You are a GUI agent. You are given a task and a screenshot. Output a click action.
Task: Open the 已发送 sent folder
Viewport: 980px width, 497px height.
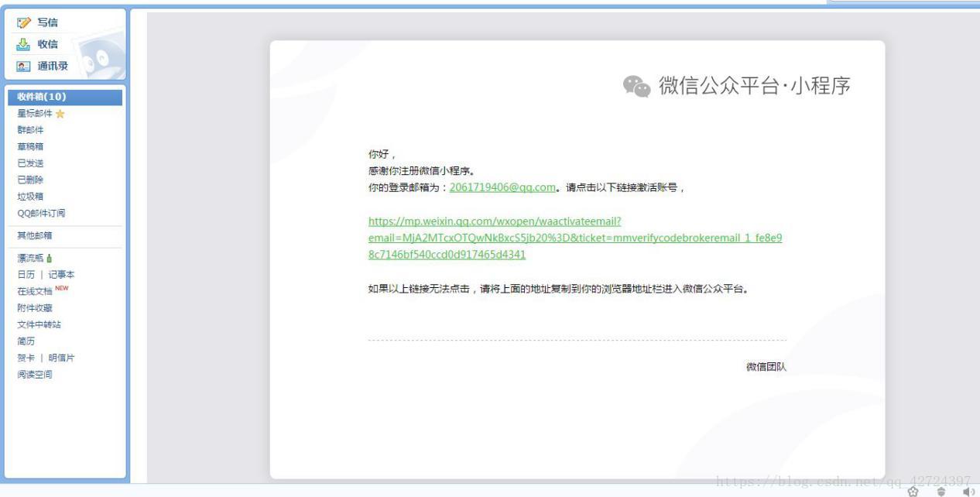point(31,163)
